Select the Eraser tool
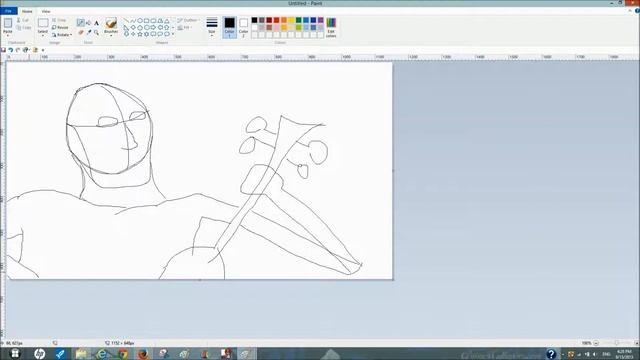Image resolution: width=640 pixels, height=360 pixels. click(80, 32)
